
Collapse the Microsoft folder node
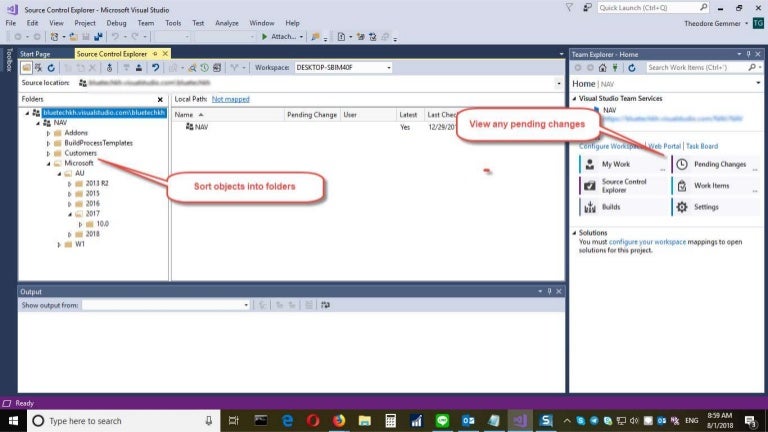click(x=48, y=162)
